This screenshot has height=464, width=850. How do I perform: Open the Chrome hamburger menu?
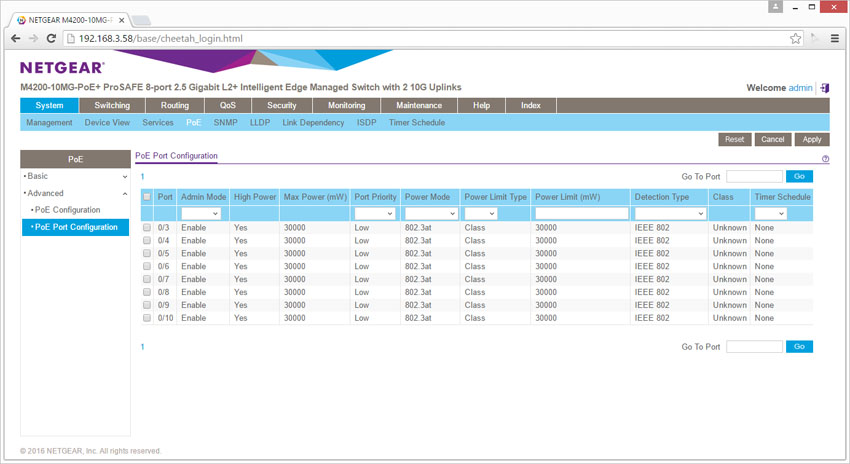click(x=835, y=38)
